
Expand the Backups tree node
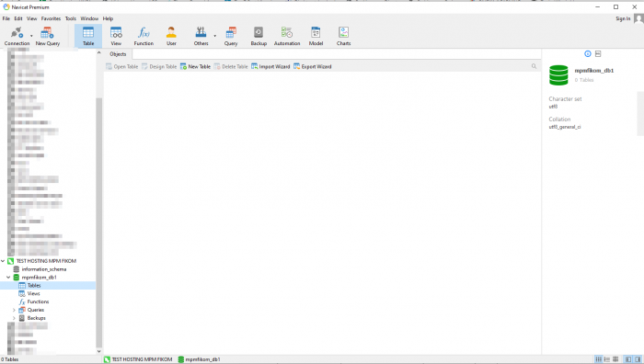[14, 318]
